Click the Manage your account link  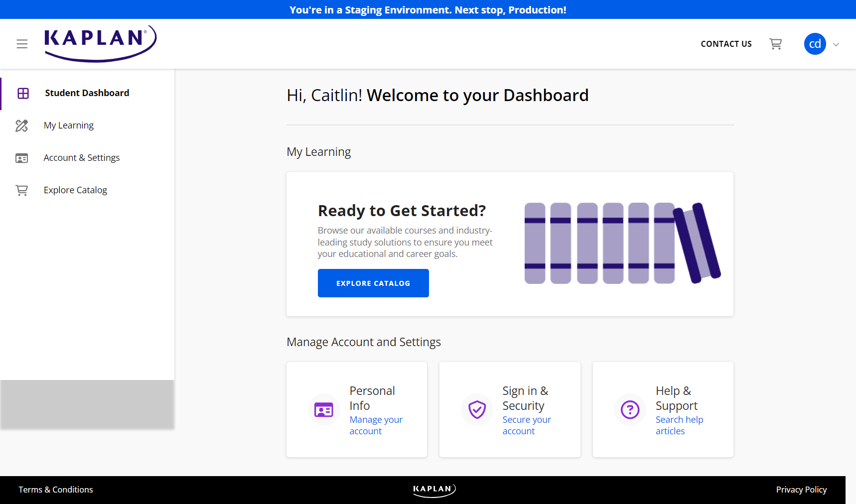tap(376, 425)
